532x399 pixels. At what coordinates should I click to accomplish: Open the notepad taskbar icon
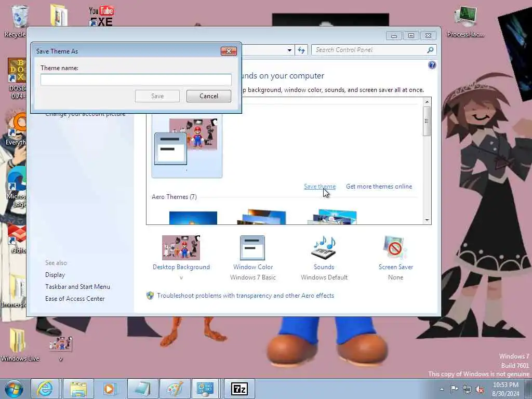point(142,389)
